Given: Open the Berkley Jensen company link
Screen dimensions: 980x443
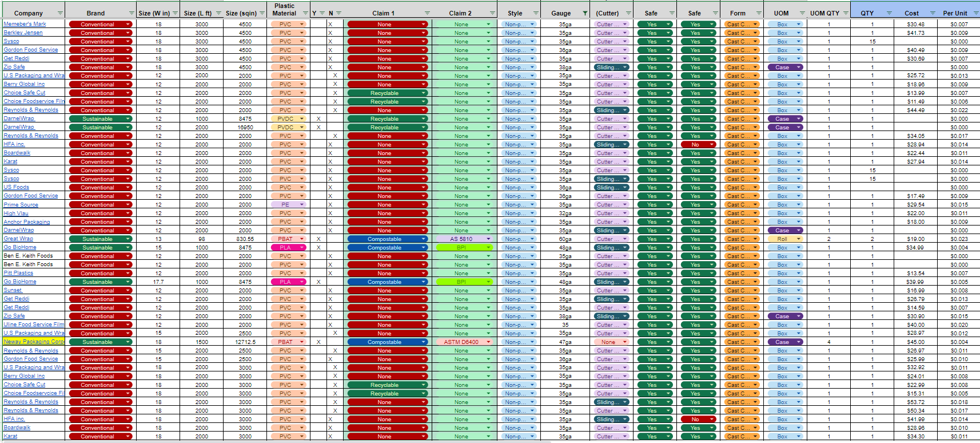Looking at the screenshot, I should [x=23, y=33].
